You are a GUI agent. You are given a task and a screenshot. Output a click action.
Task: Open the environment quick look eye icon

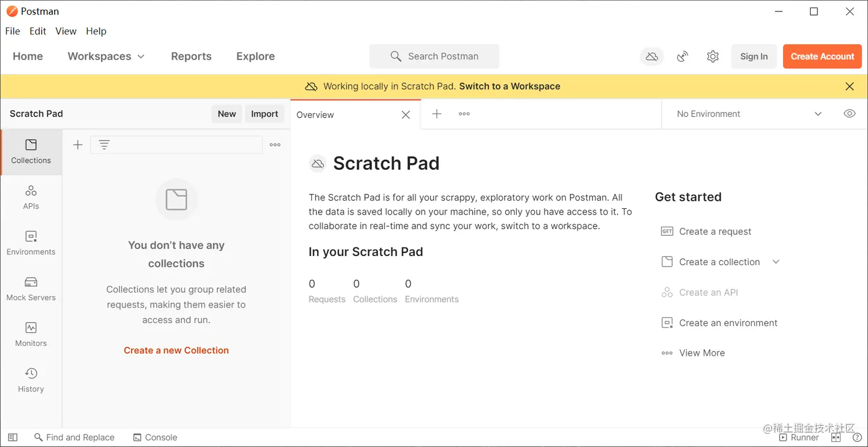pyautogui.click(x=850, y=114)
